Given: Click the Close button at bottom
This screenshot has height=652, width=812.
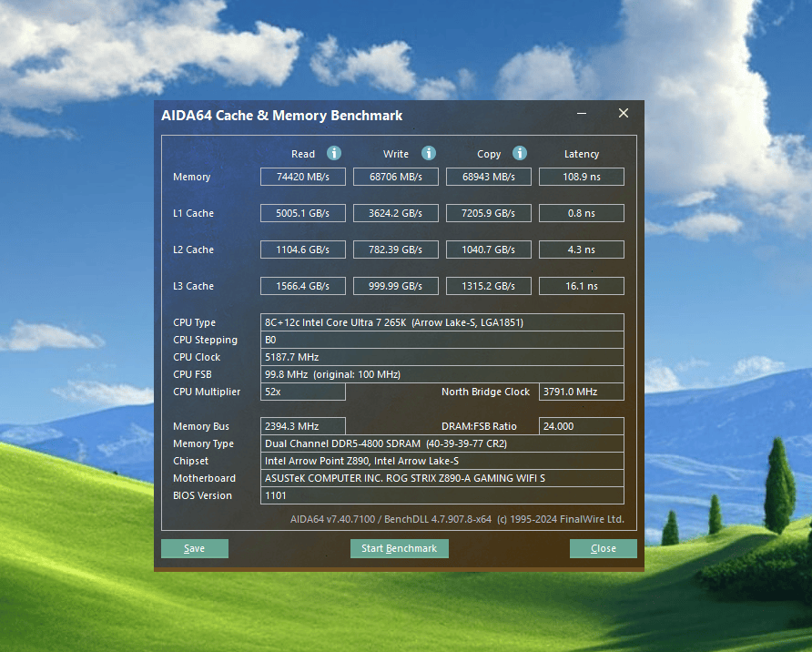Looking at the screenshot, I should (604, 548).
